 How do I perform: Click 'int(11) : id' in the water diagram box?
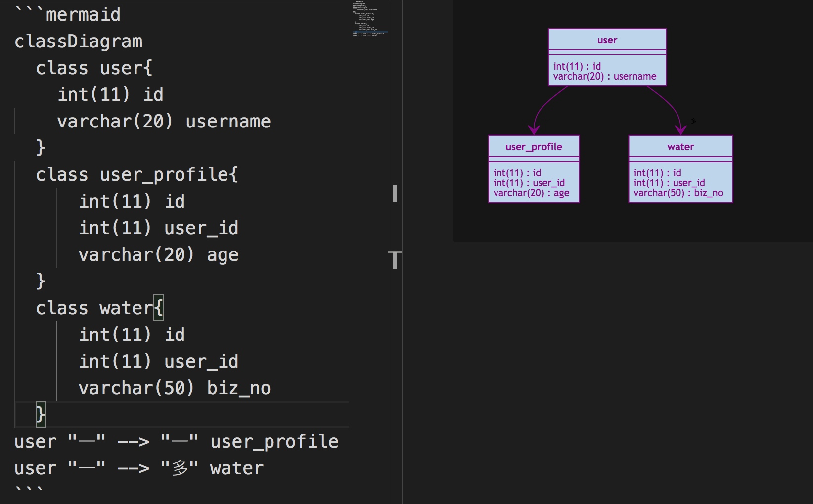pos(658,173)
